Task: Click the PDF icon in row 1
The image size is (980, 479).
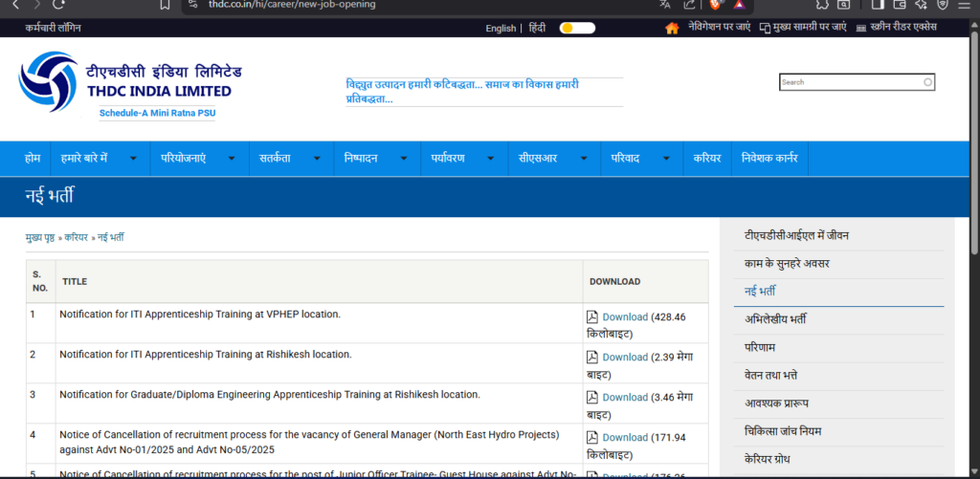Action: [592, 316]
